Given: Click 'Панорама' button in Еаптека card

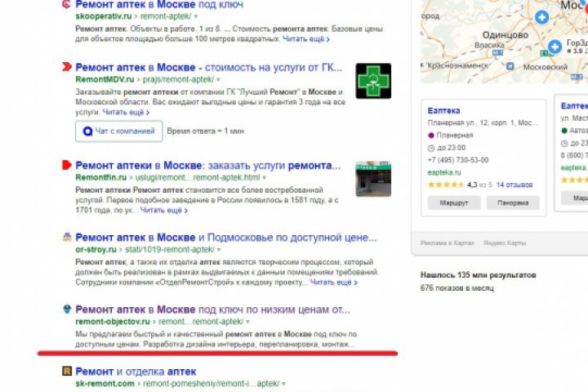Looking at the screenshot, I should pos(513,203).
